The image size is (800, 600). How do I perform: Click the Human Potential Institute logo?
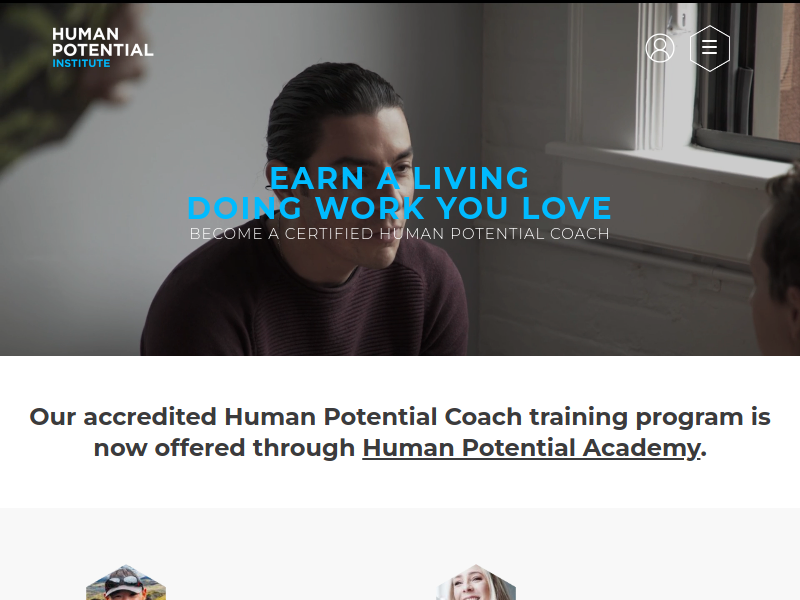click(103, 48)
